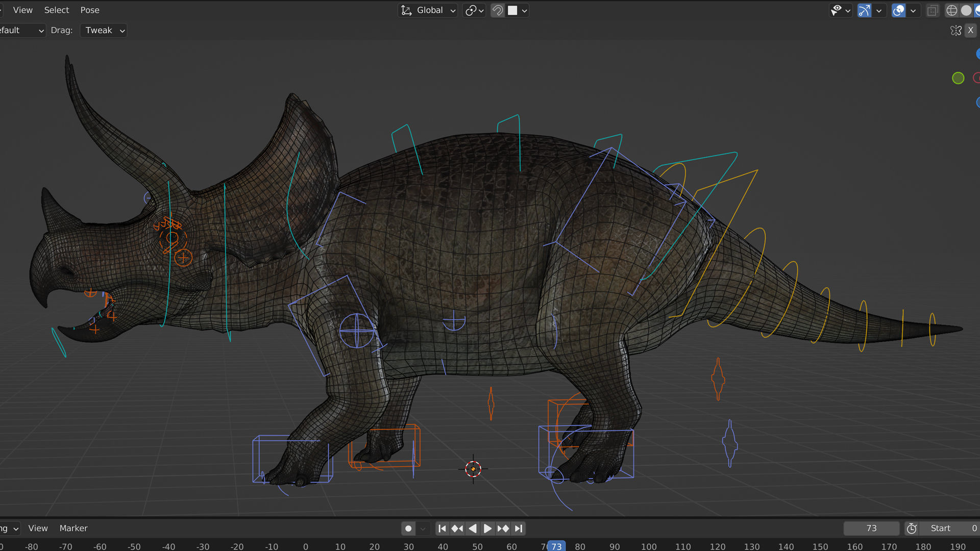This screenshot has height=551, width=980.
Task: Select the orange front pole target control
Action: coord(491,404)
